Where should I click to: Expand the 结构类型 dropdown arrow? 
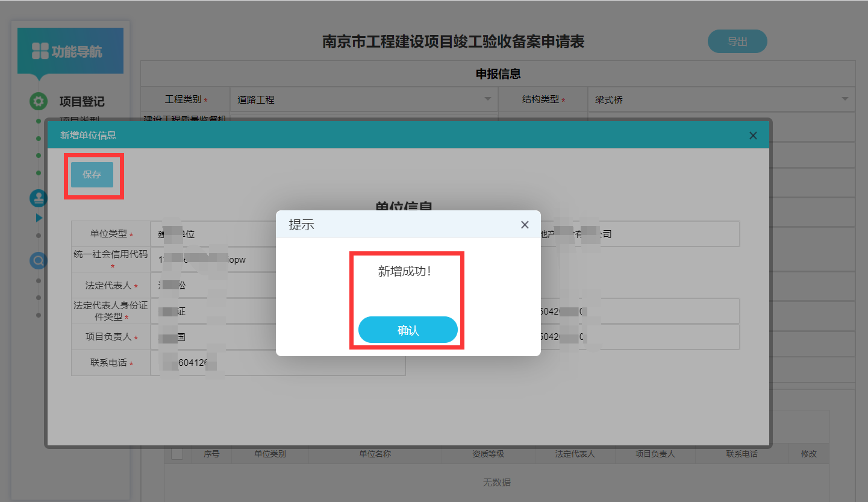tap(845, 99)
